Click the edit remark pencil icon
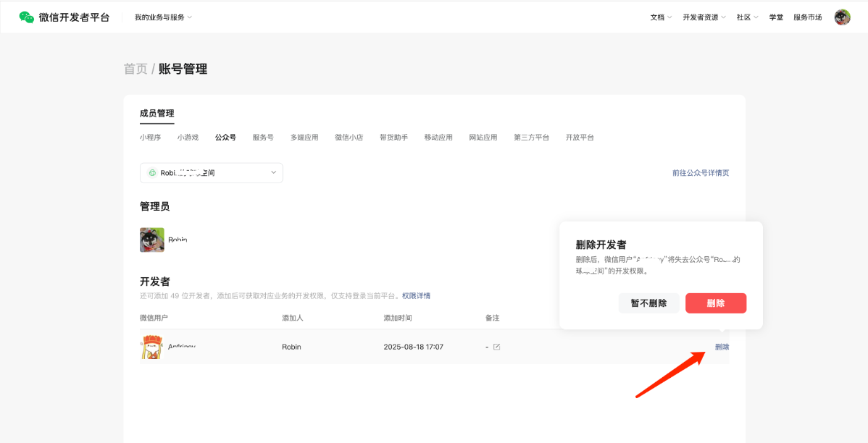Screen dimensions: 868x443 [496, 347]
